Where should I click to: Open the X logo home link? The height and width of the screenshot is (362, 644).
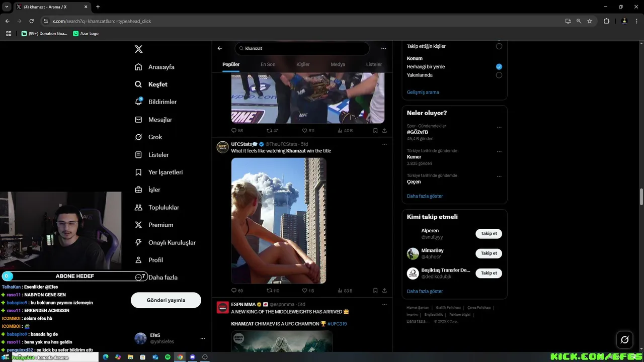139,49
